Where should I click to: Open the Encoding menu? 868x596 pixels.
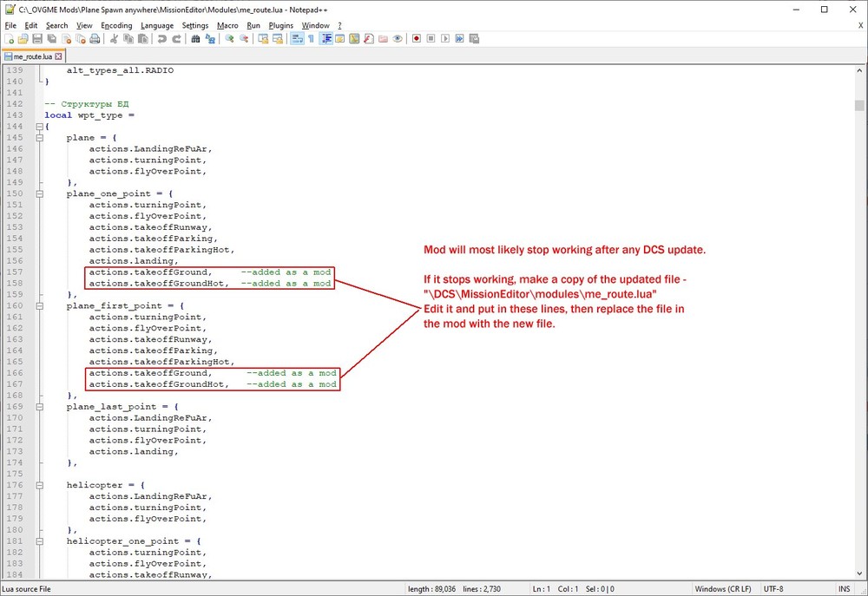click(116, 25)
